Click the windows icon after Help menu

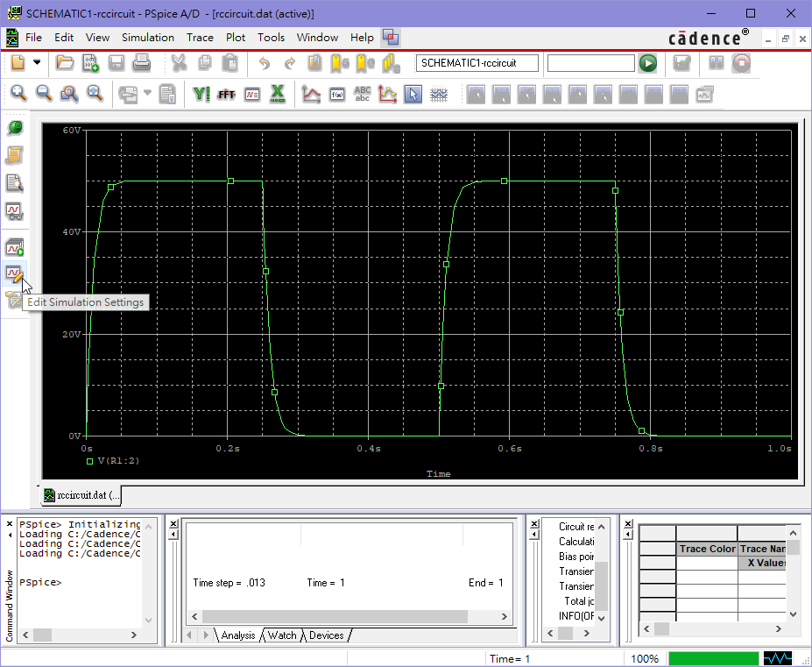pyautogui.click(x=391, y=38)
